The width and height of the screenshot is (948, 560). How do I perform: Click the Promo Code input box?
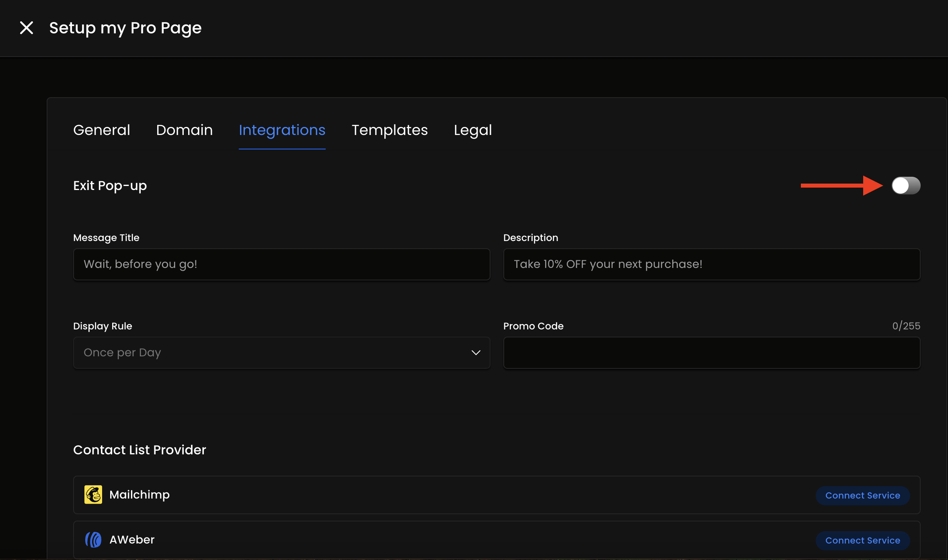tap(712, 353)
